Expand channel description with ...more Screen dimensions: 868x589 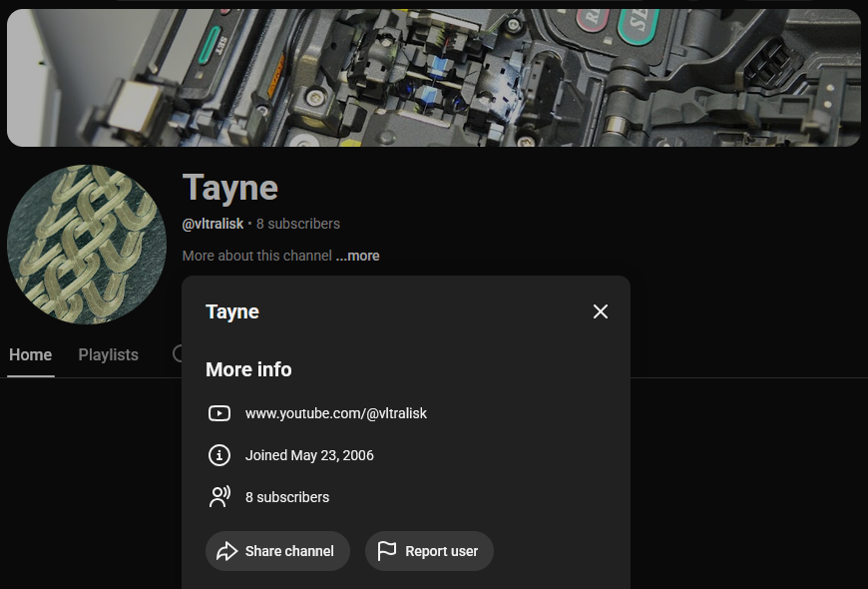click(x=357, y=256)
